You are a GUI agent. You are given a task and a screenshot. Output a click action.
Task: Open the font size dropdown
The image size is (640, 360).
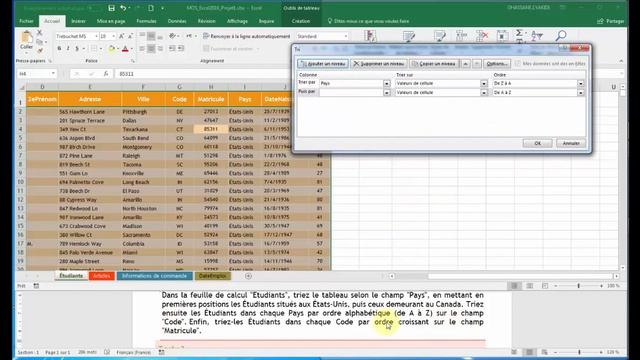[x=114, y=36]
